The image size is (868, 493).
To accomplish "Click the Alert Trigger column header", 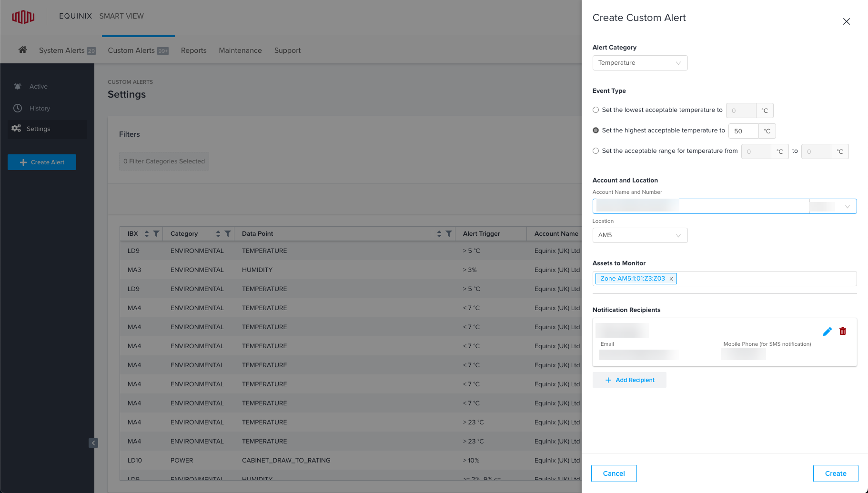I will pos(482,234).
